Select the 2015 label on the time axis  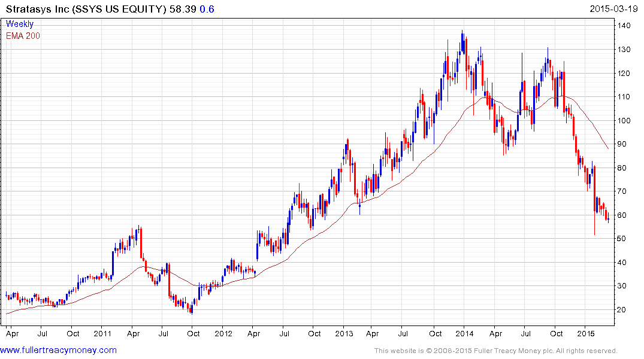pyautogui.click(x=586, y=333)
